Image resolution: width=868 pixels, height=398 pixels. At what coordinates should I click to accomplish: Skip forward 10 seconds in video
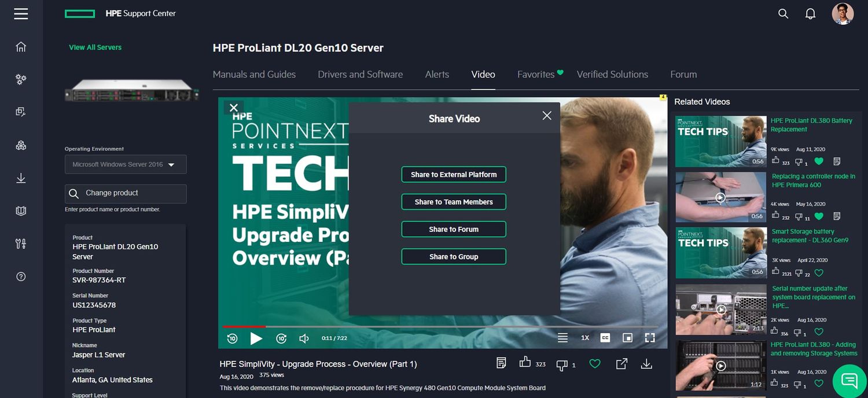click(281, 338)
